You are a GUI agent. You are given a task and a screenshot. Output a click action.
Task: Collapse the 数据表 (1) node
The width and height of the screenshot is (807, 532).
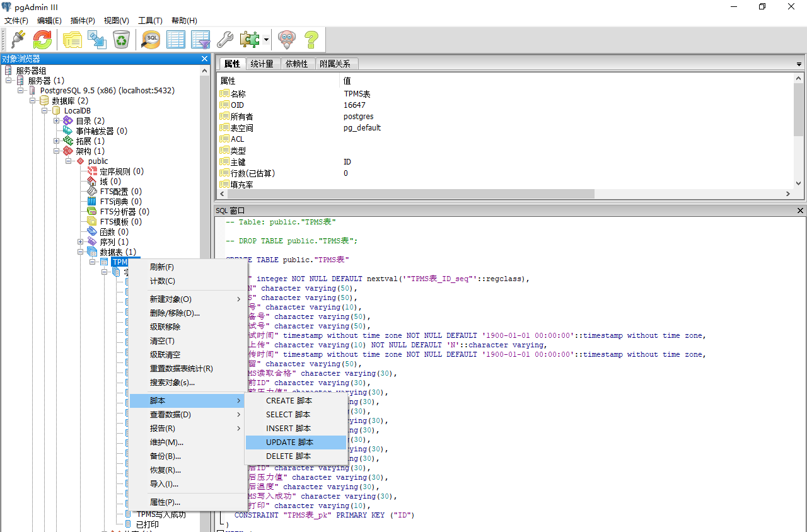(81, 252)
